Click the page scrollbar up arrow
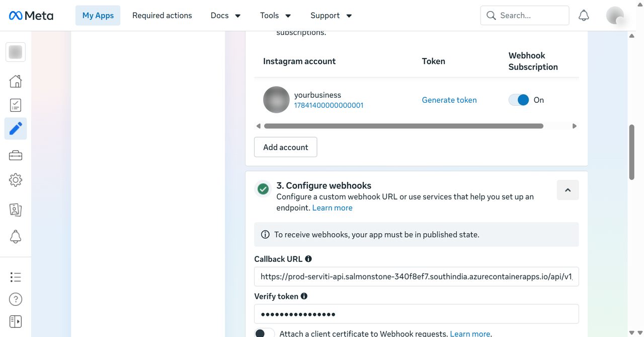644x337 pixels. click(x=632, y=36)
